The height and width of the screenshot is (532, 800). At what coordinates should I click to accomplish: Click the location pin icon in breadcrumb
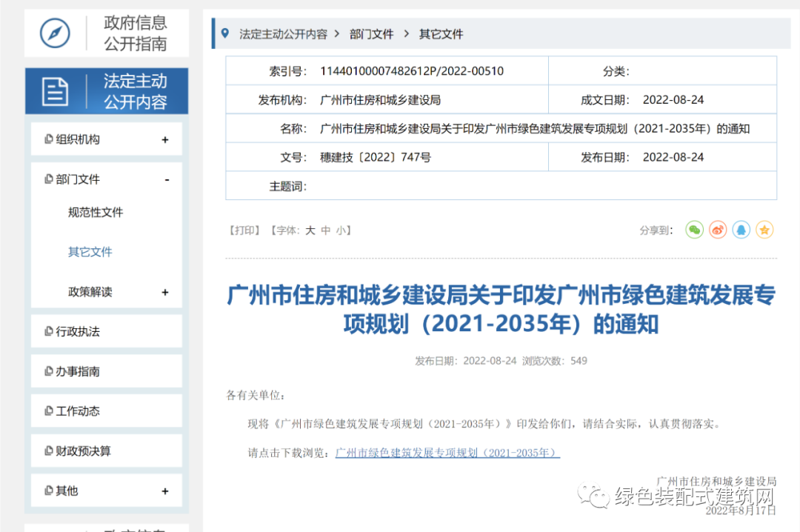coord(224,33)
